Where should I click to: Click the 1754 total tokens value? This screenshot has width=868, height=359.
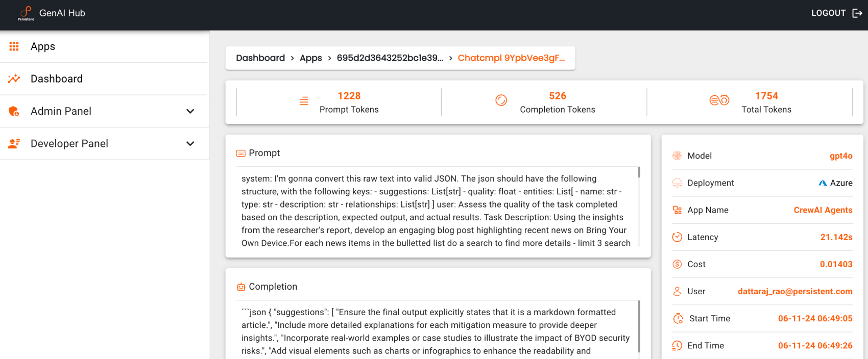pos(766,96)
